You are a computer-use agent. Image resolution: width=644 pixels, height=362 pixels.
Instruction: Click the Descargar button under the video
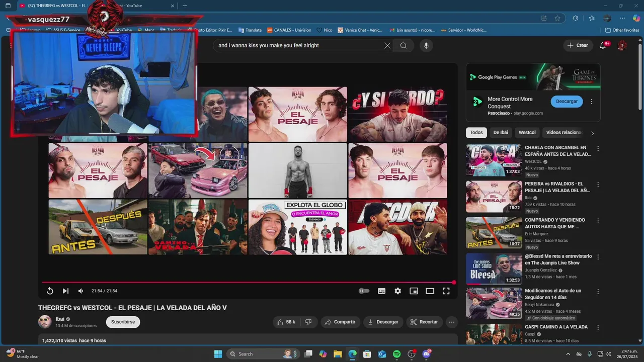tap(383, 322)
